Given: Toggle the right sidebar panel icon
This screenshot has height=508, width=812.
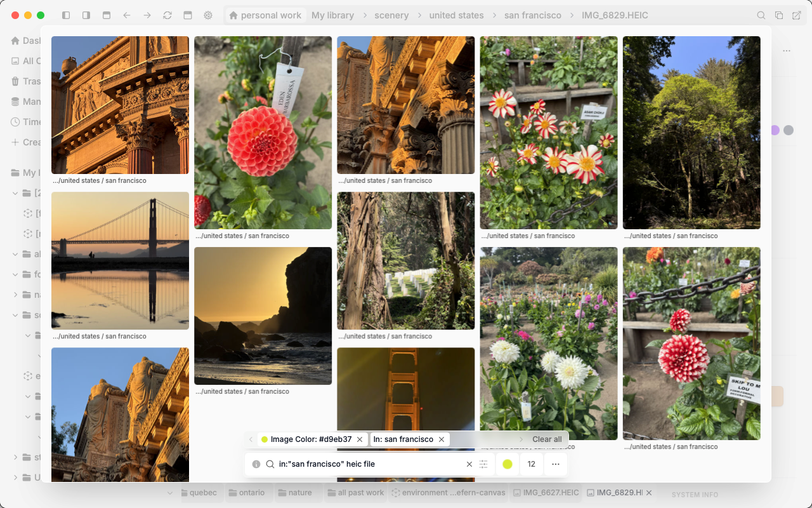Looking at the screenshot, I should (86, 15).
